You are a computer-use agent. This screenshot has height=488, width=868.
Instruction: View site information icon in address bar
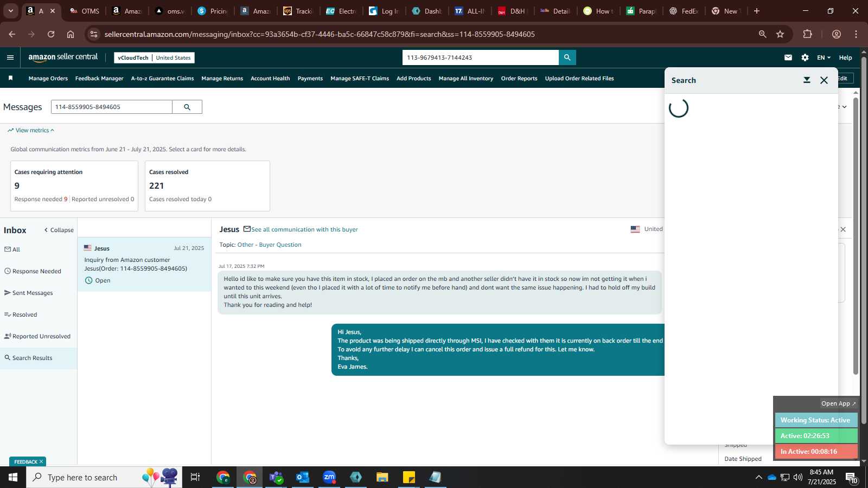pos(94,34)
